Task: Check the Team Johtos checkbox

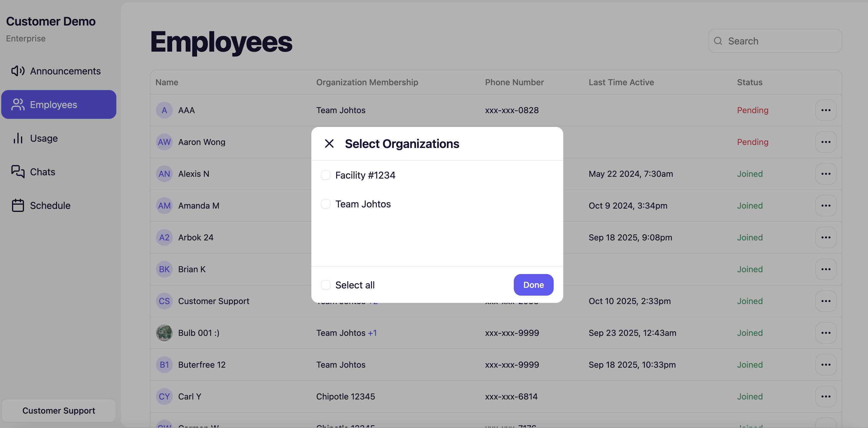Action: point(325,204)
